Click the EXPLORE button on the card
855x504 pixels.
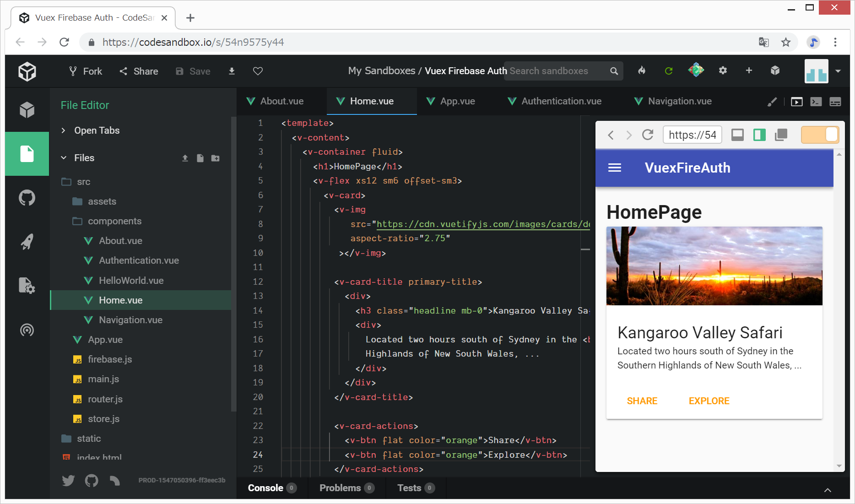pos(709,401)
